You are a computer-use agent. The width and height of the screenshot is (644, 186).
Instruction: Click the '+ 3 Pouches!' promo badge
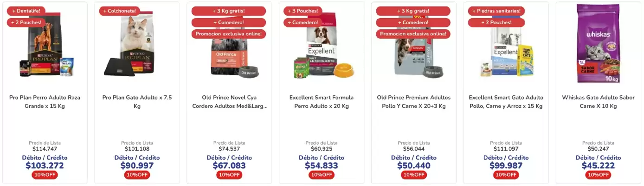303,11
